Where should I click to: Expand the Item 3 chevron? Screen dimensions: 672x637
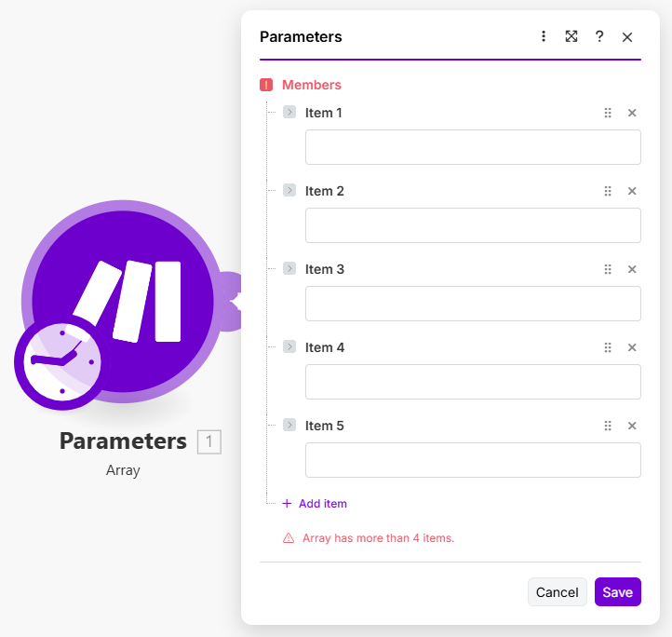(x=289, y=269)
